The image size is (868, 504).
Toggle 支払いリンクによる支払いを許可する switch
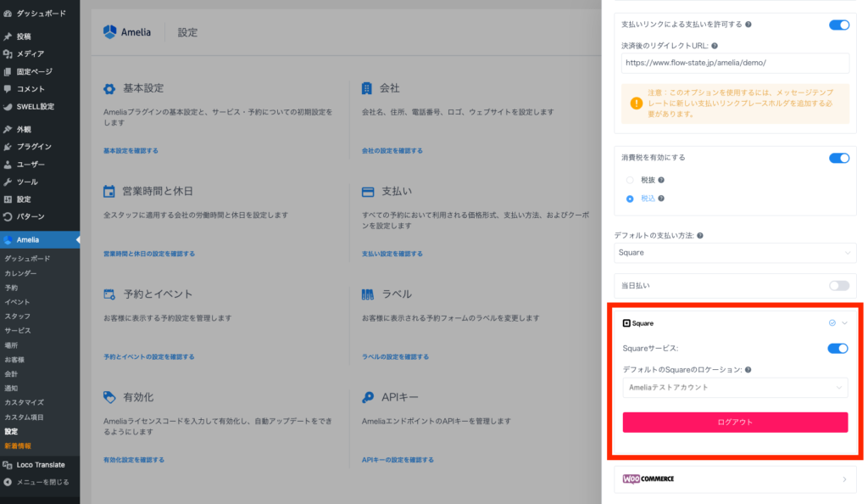[838, 25]
